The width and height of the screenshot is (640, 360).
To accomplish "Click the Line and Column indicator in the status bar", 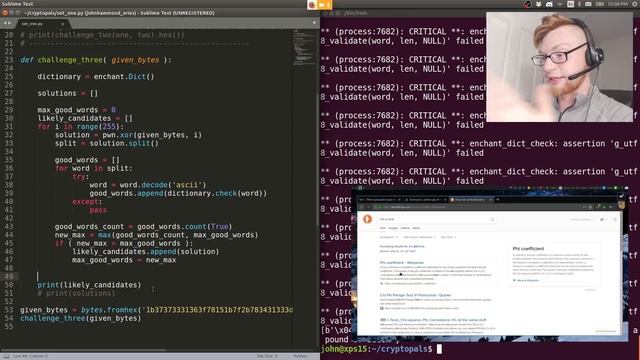I will tap(30, 356).
